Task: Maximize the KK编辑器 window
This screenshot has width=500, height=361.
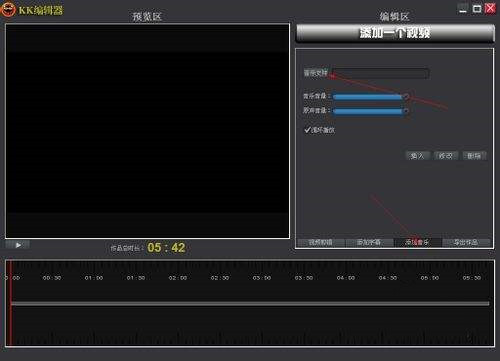Action: (477, 9)
